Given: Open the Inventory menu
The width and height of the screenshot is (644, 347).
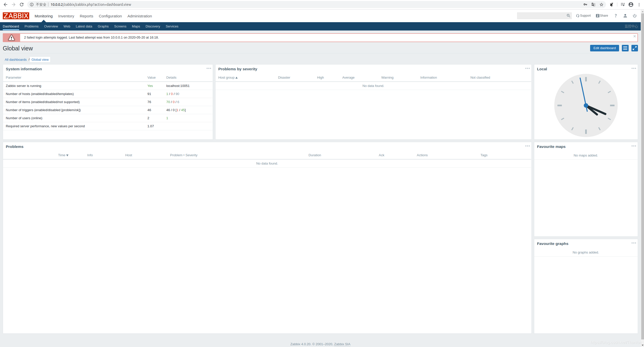Looking at the screenshot, I should [x=66, y=16].
